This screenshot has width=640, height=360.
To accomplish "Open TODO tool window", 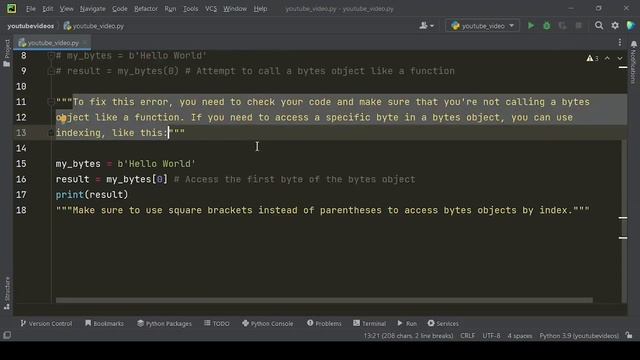I will coord(217,323).
